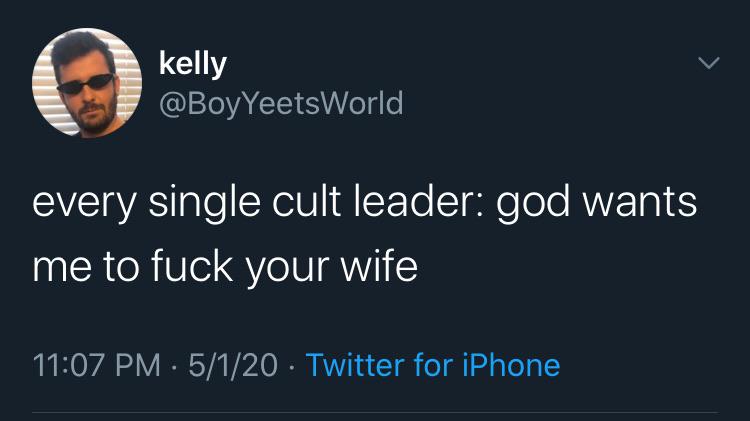The width and height of the screenshot is (750, 421).
Task: Click the display name kelly
Action: tap(193, 64)
